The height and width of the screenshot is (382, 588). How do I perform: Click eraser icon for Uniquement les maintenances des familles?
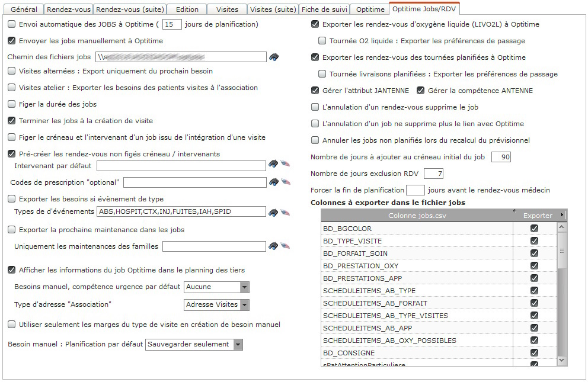pyautogui.click(x=285, y=246)
